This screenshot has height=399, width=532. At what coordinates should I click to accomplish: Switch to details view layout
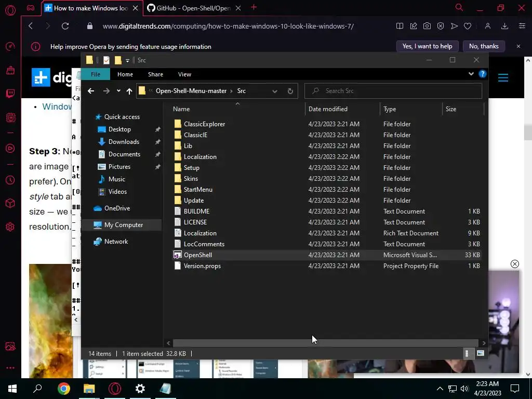(x=467, y=353)
